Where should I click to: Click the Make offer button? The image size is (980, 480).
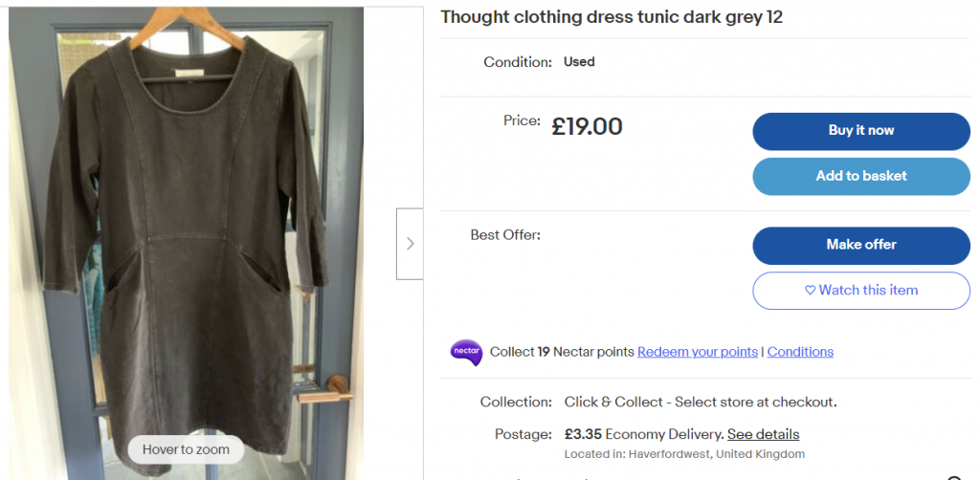pos(860,245)
